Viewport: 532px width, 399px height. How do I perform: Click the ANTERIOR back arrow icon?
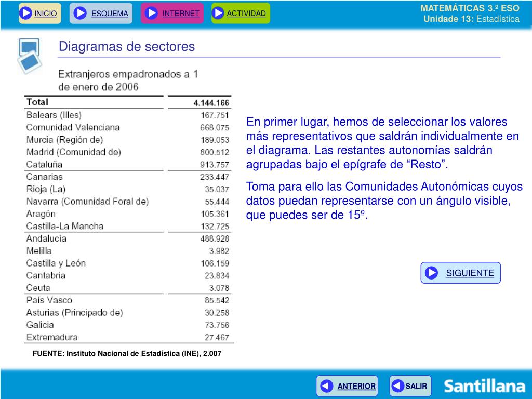[x=327, y=386]
